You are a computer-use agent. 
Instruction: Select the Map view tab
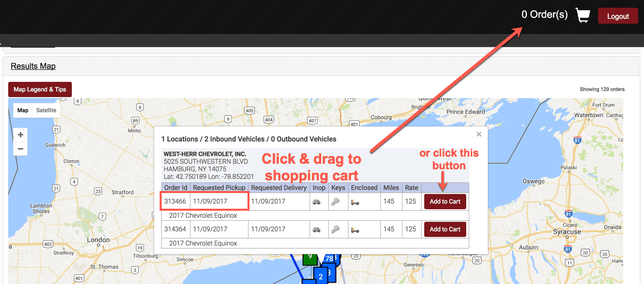click(23, 110)
